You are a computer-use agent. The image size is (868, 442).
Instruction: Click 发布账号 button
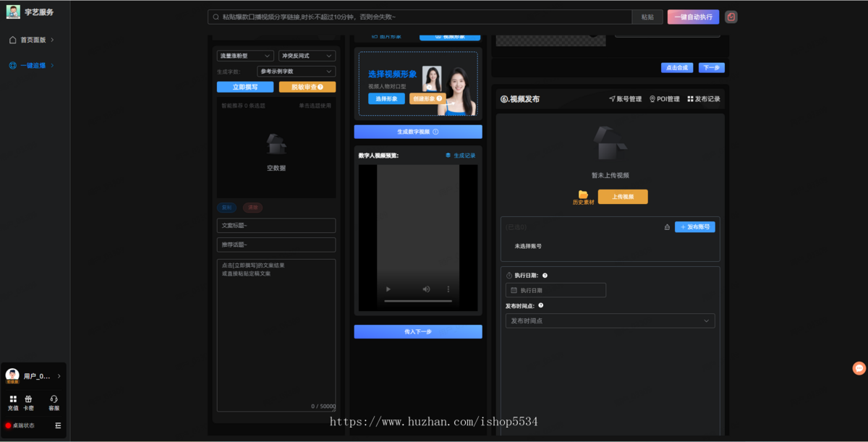[x=695, y=227]
